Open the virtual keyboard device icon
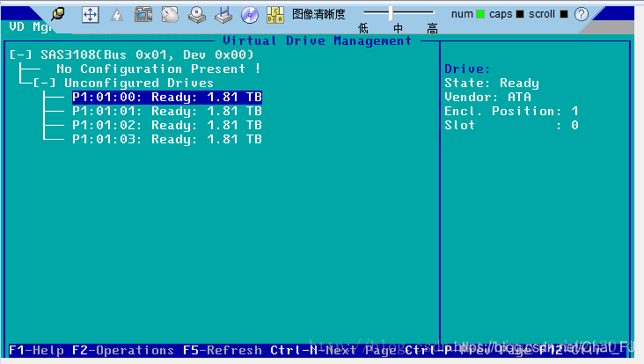This screenshot has height=364, width=644. 143,15
